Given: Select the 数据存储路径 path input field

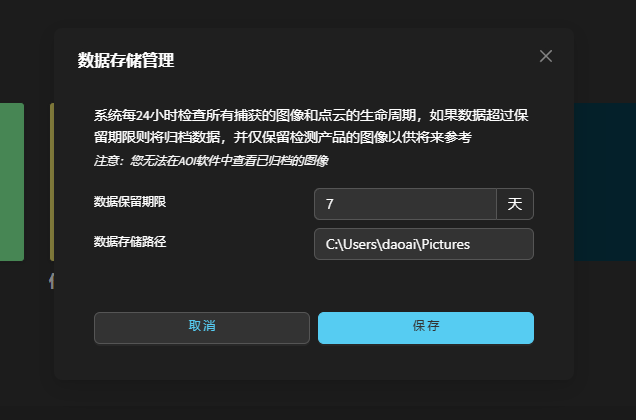Looking at the screenshot, I should point(424,244).
